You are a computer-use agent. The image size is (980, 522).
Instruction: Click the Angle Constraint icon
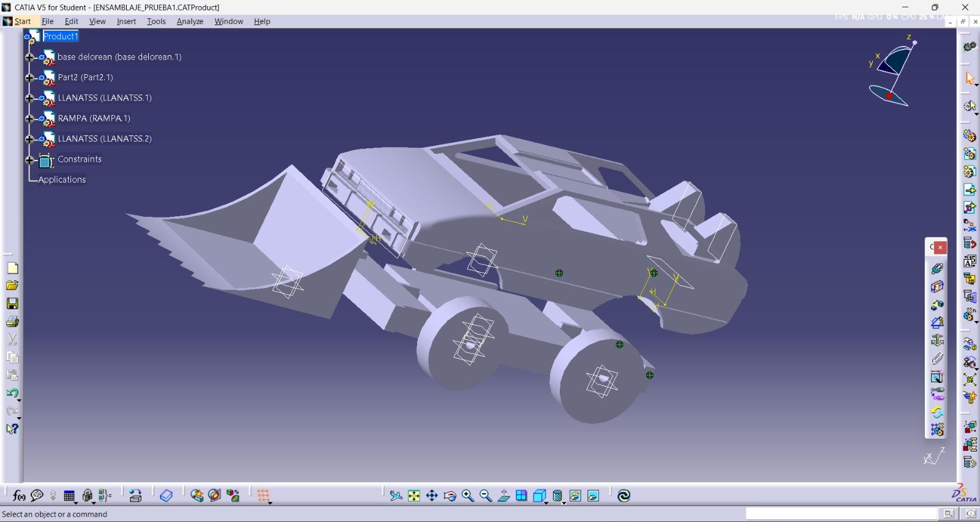[937, 322]
